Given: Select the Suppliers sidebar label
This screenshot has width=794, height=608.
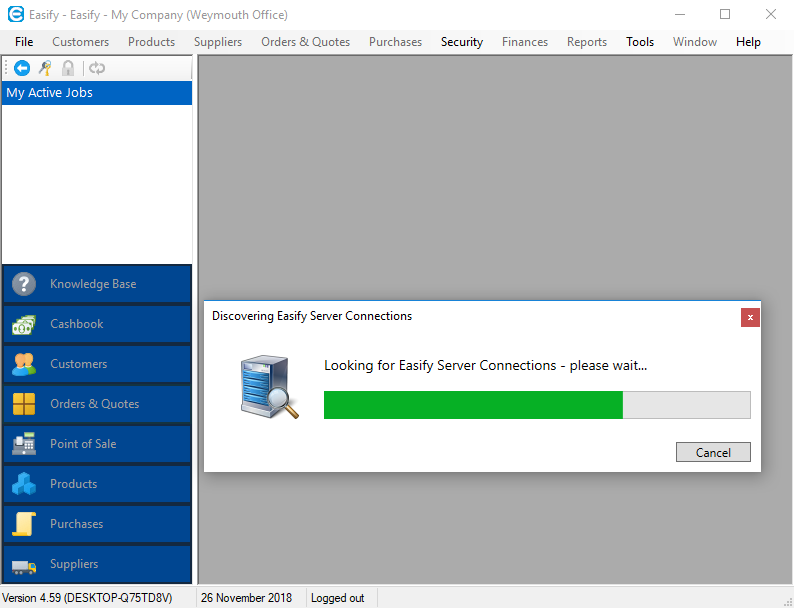Looking at the screenshot, I should 74,564.
